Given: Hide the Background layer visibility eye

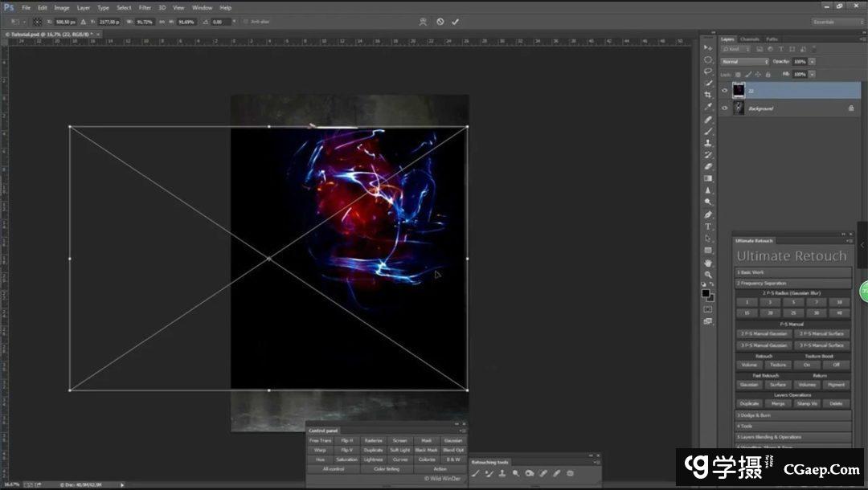Looking at the screenshot, I should click(x=724, y=108).
